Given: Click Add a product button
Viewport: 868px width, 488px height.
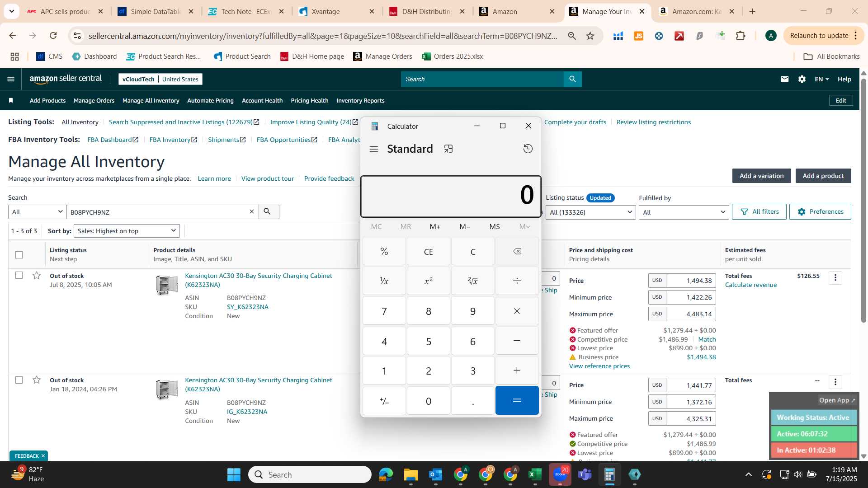Looking at the screenshot, I should tap(823, 176).
